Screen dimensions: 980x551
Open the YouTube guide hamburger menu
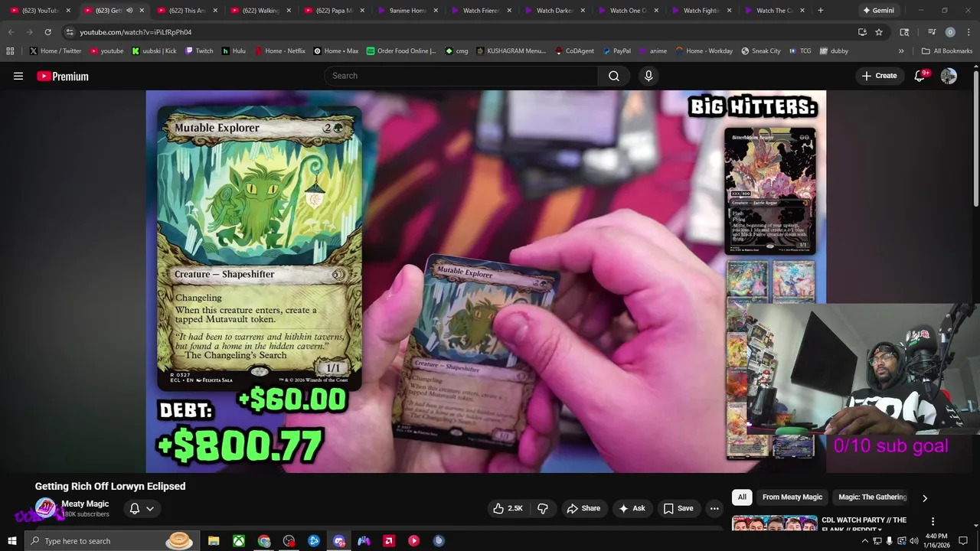coord(18,76)
